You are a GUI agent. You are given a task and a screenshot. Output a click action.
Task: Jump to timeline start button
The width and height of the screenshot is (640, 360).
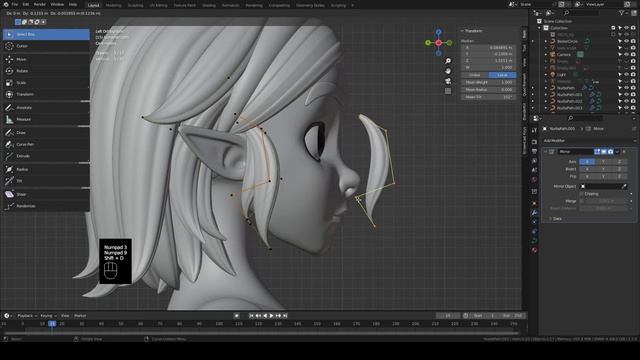click(x=251, y=316)
